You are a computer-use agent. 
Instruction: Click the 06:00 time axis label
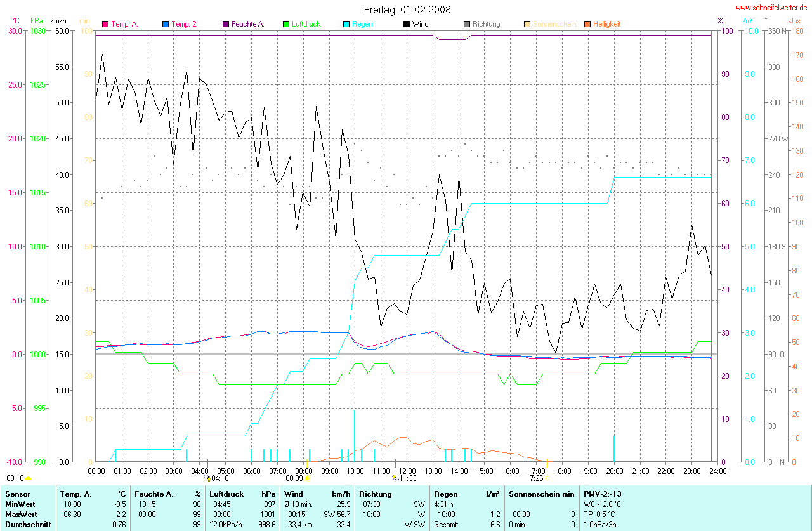click(x=252, y=471)
